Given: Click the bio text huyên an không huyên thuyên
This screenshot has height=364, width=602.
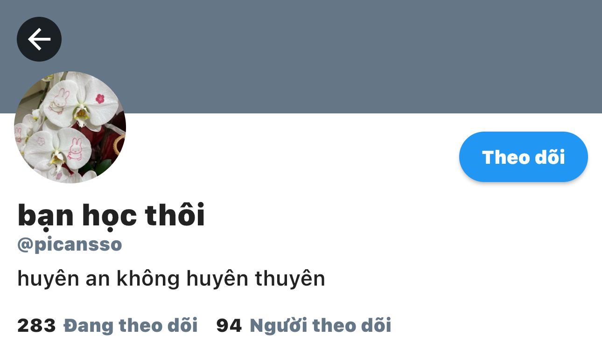Looking at the screenshot, I should point(171,279).
